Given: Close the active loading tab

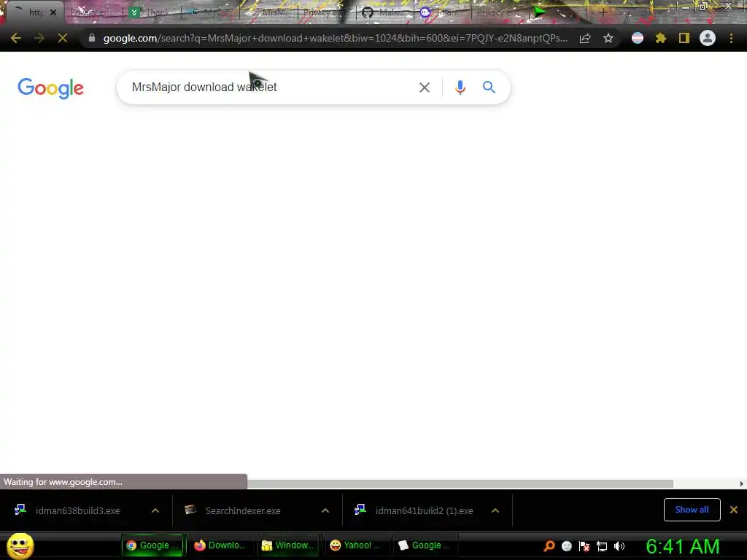Looking at the screenshot, I should 53,12.
